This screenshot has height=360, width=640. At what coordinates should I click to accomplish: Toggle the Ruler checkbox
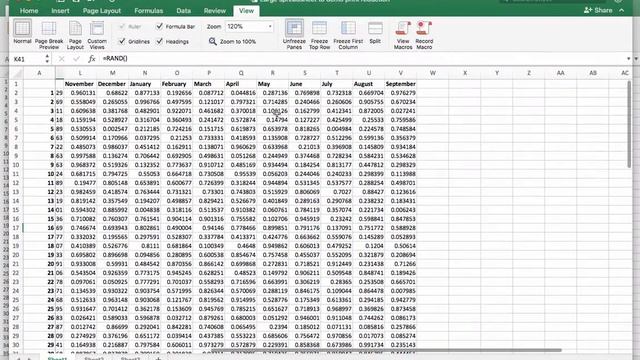click(x=122, y=27)
